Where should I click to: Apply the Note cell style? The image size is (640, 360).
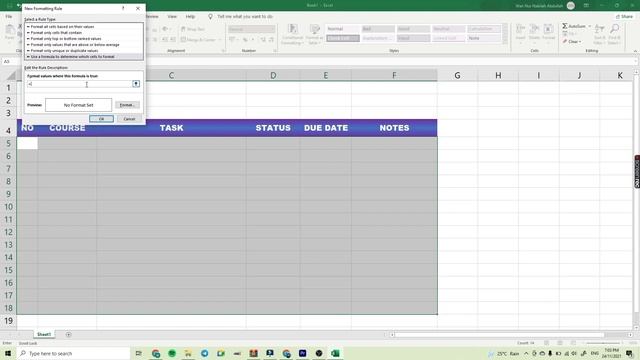[x=484, y=38]
